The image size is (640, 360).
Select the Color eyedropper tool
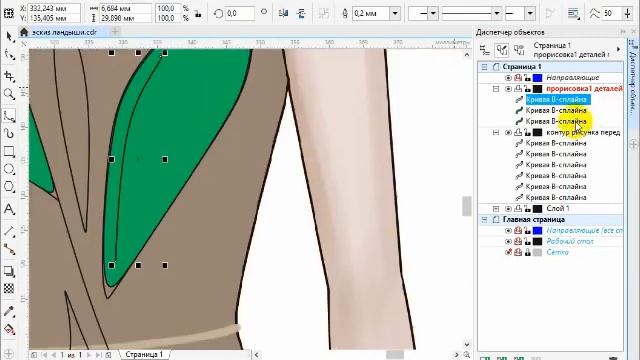pos(9,311)
